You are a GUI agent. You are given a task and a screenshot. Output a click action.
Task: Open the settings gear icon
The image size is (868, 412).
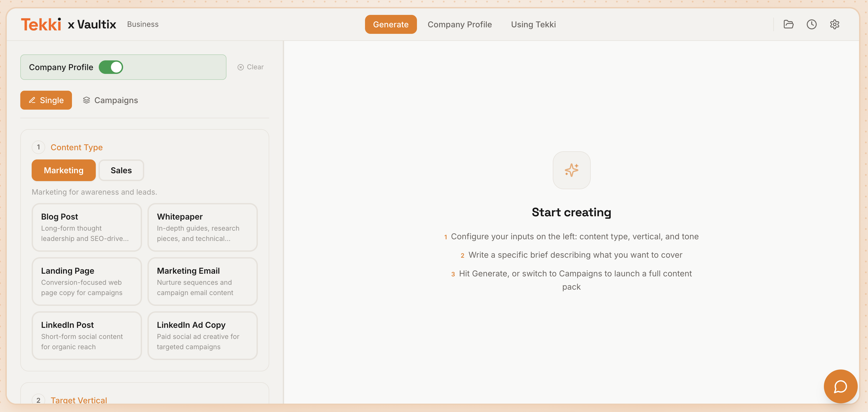point(834,24)
